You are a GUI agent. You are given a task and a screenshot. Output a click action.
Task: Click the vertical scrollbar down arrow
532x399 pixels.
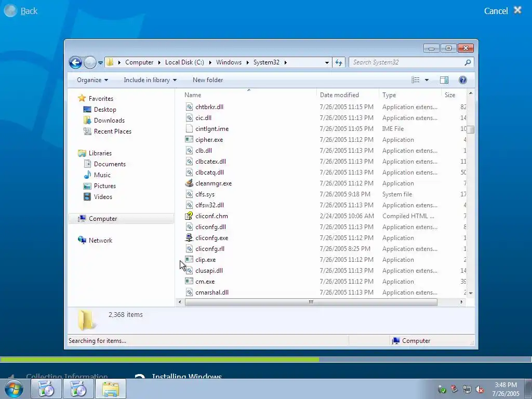(x=471, y=293)
